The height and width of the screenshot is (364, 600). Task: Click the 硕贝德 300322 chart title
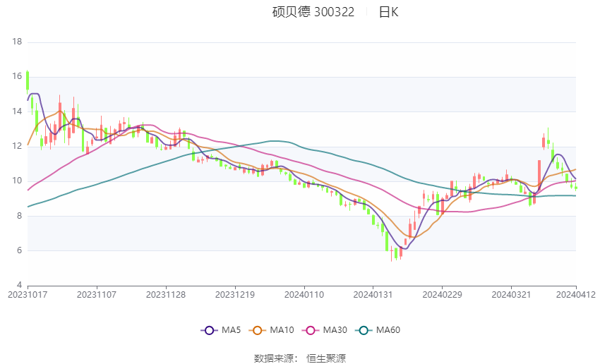point(313,12)
